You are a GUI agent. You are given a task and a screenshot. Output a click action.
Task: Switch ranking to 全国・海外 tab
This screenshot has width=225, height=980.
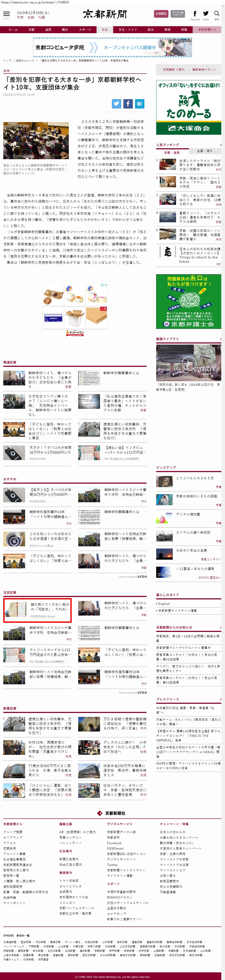click(x=205, y=151)
